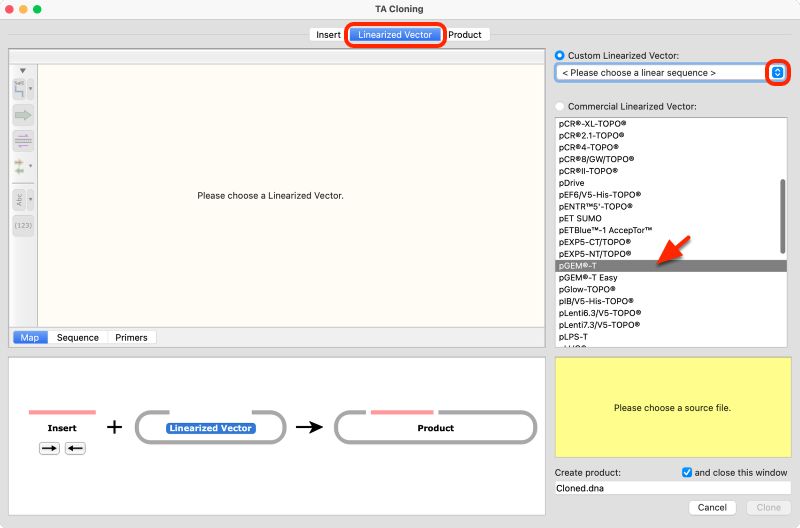Click the green arrow feature icon
Viewport: 800px width, 528px height.
(23, 115)
